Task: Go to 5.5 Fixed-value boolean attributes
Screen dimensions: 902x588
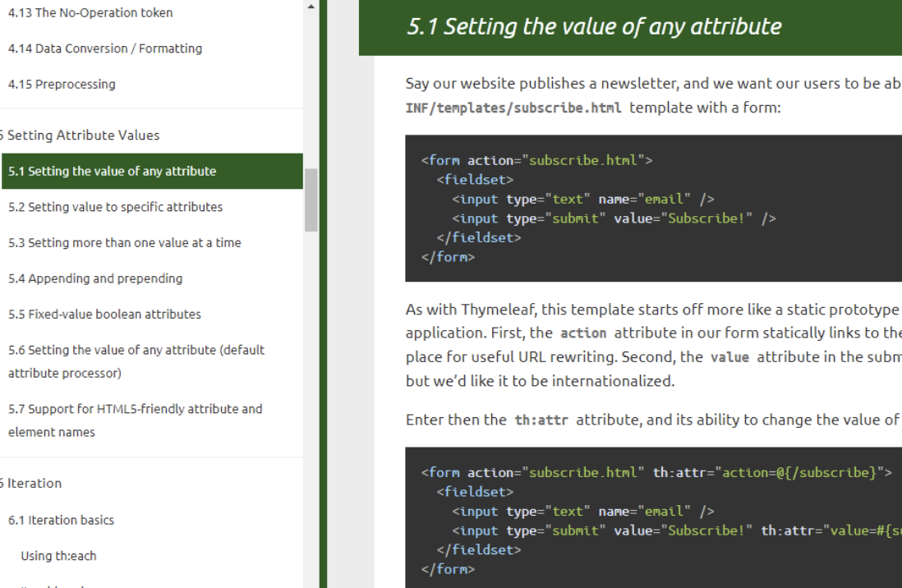Action: click(104, 315)
